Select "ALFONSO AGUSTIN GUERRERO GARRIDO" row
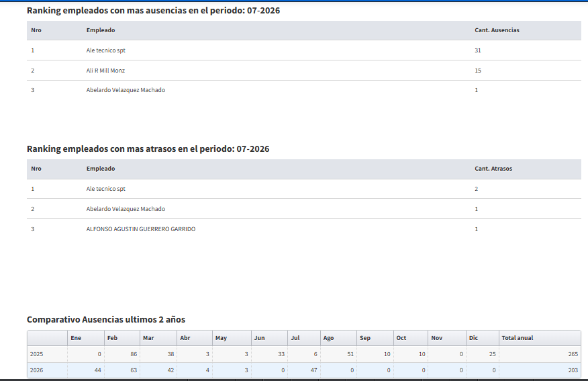 [x=304, y=229]
